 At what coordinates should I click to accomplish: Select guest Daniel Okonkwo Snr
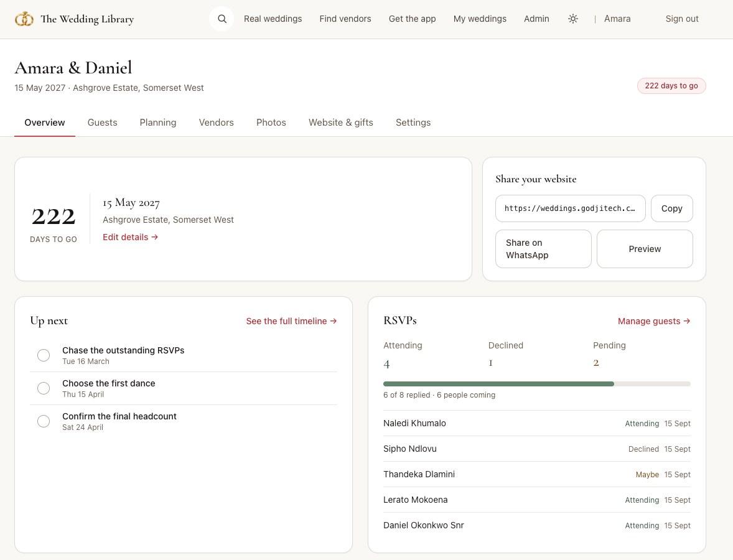(424, 525)
